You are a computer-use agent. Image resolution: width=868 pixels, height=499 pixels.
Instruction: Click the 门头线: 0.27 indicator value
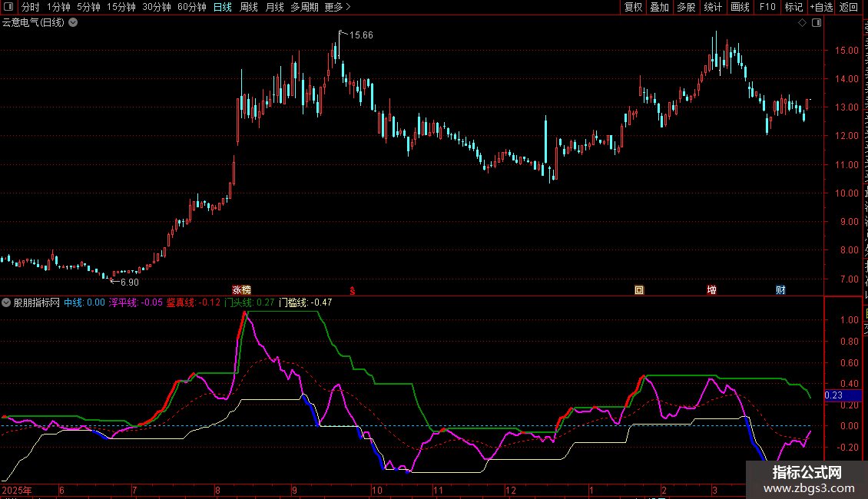point(249,302)
